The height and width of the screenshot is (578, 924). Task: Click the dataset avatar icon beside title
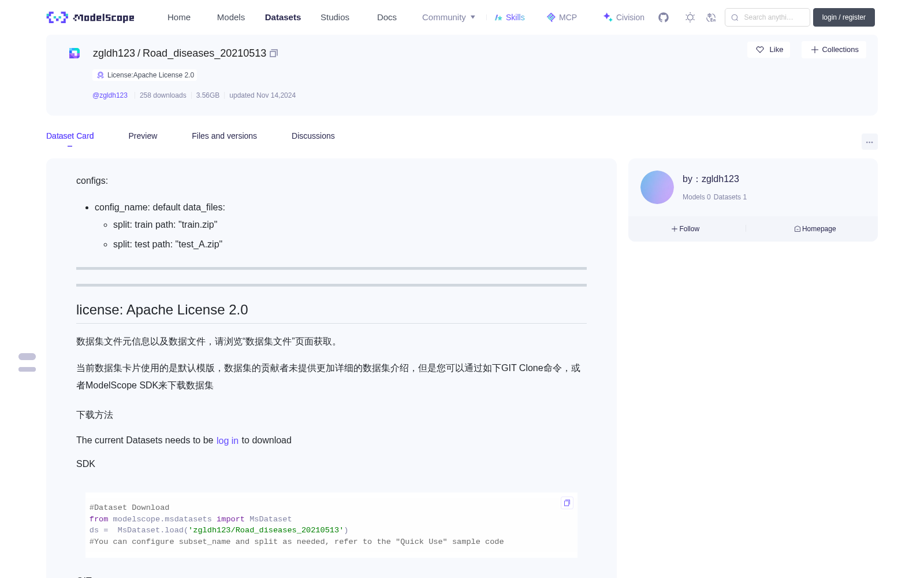pos(74,53)
